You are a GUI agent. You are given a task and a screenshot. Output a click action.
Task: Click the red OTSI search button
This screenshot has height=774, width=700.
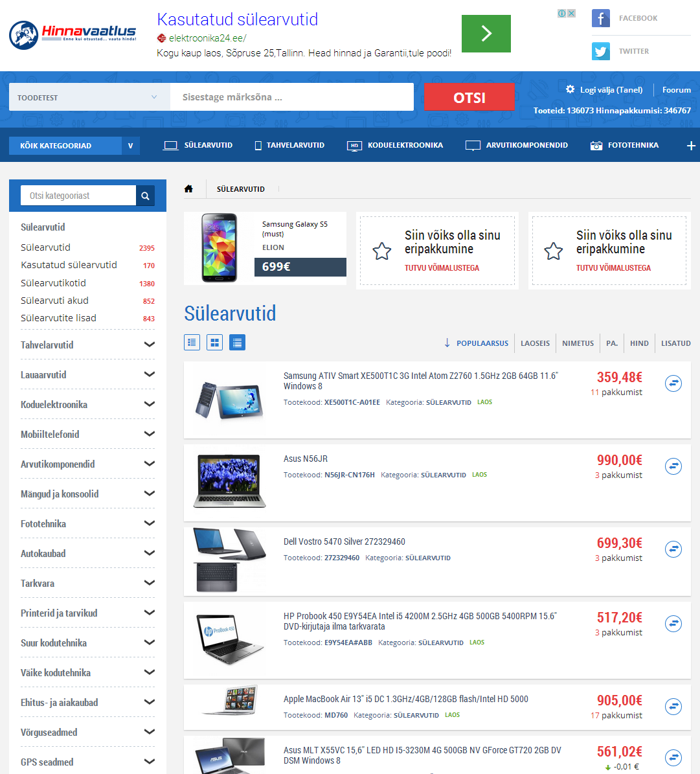click(x=469, y=97)
